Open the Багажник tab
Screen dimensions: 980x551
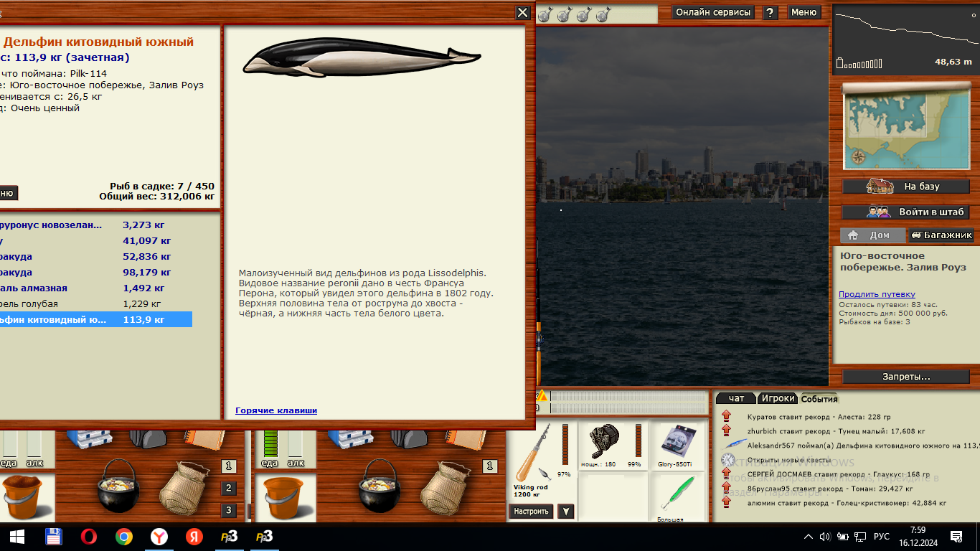click(941, 235)
